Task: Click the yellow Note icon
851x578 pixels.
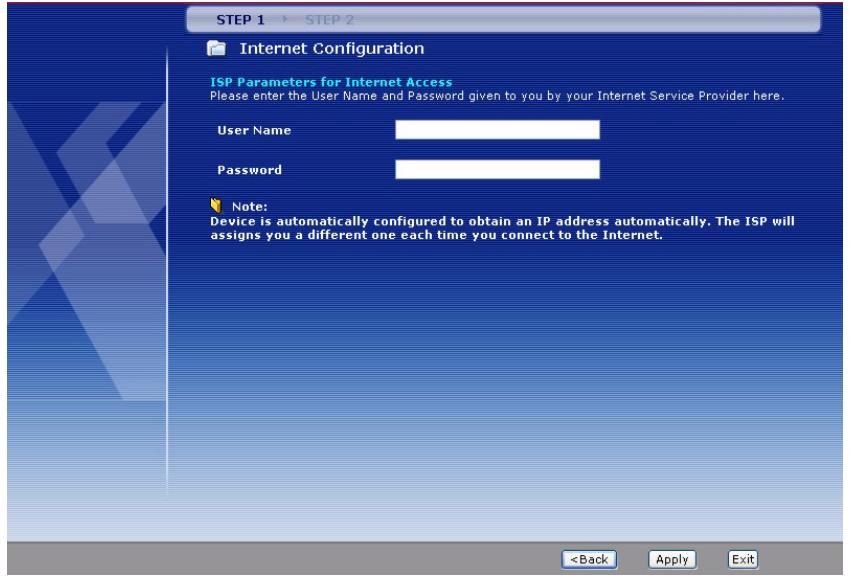Action: click(x=210, y=207)
